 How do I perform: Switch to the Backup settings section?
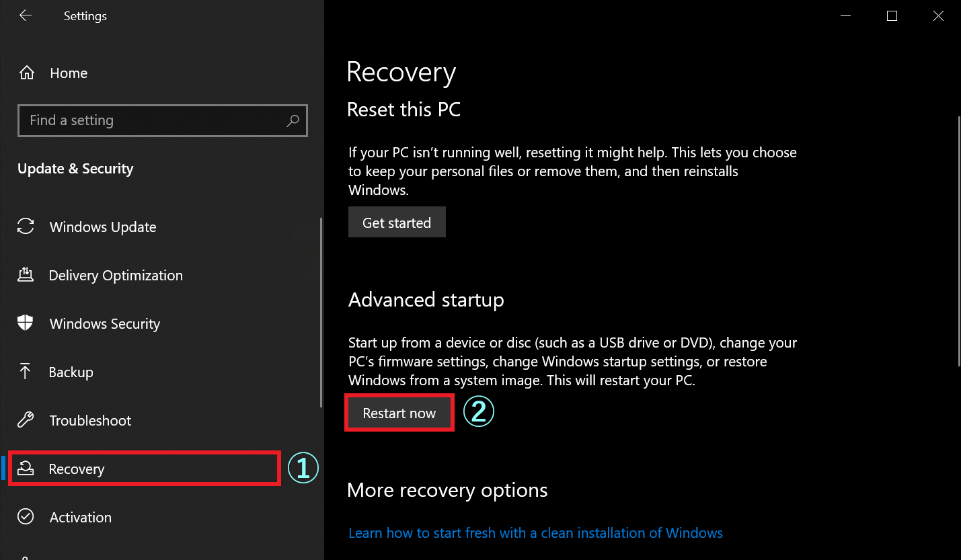[71, 372]
